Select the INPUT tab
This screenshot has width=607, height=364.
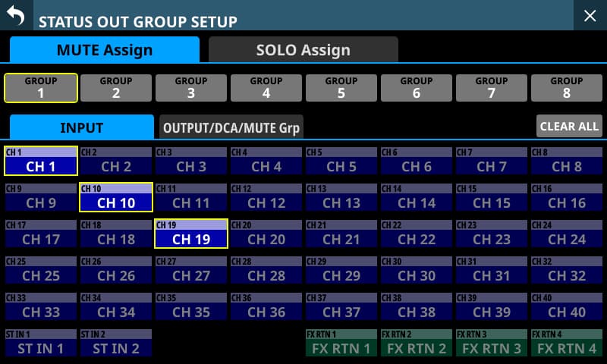81,127
